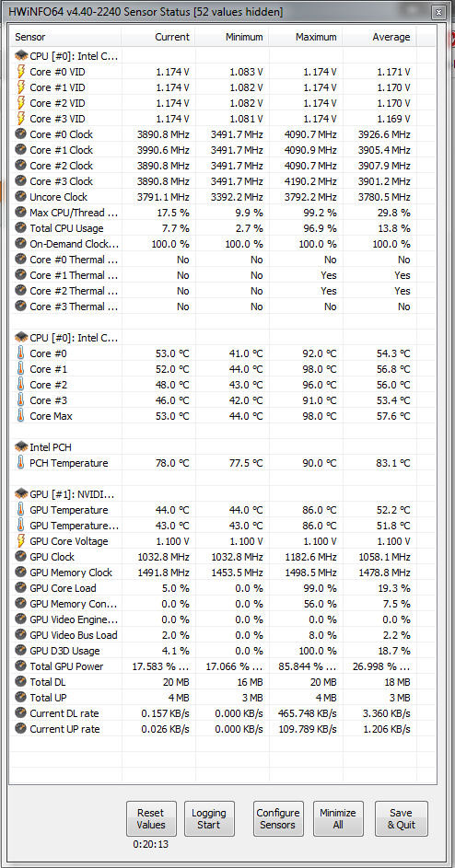Click the clock icon next to Core #3 Clock
The width and height of the screenshot is (455, 868).
coord(20,181)
